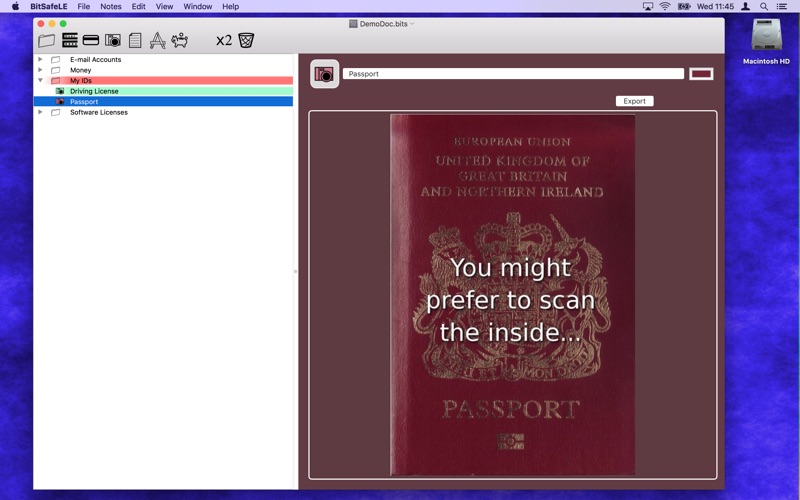Select the My IDs tree row
This screenshot has width=800, height=500.
(163, 81)
